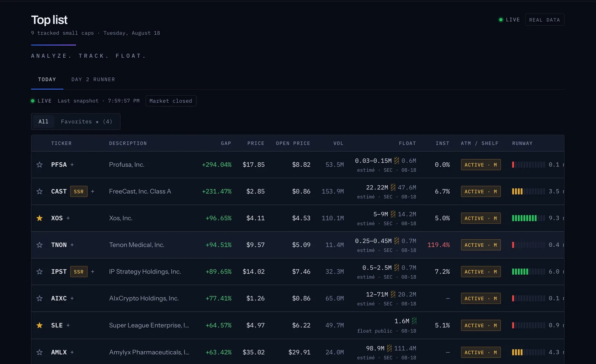Click the plus icon next to AMLX
This screenshot has width=596, height=364.
(72, 352)
